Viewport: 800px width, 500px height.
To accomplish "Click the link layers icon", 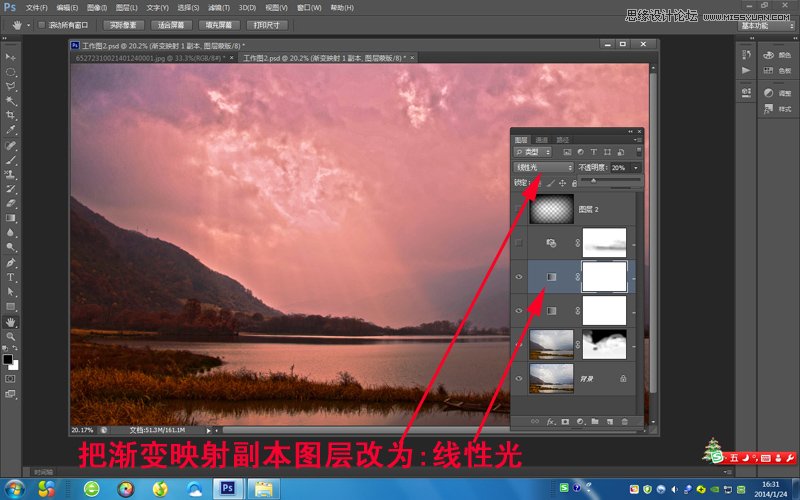I will click(535, 422).
